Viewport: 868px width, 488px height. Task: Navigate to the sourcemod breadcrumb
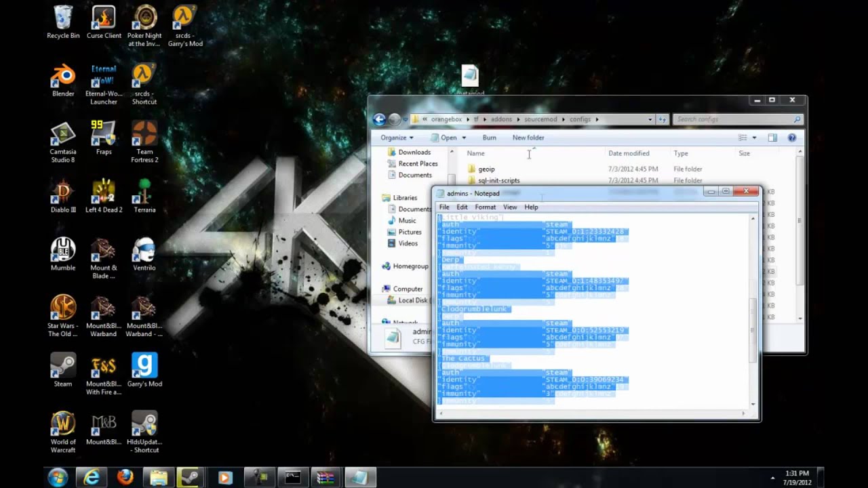coord(540,119)
